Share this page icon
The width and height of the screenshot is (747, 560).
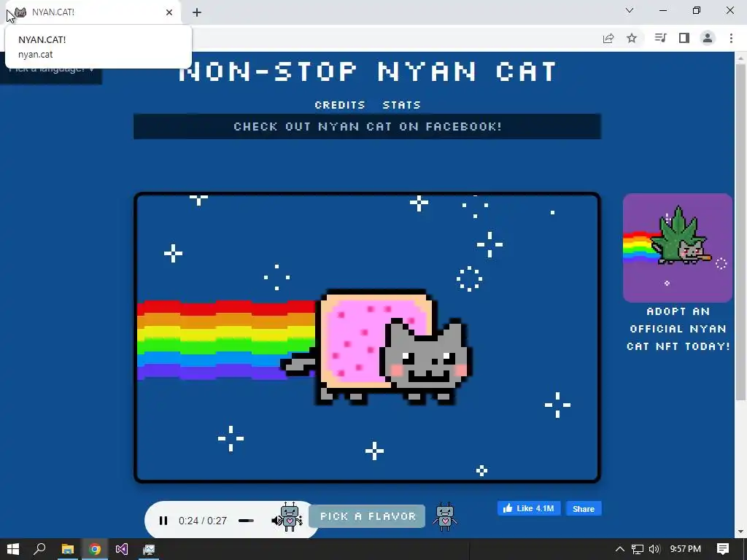click(608, 38)
